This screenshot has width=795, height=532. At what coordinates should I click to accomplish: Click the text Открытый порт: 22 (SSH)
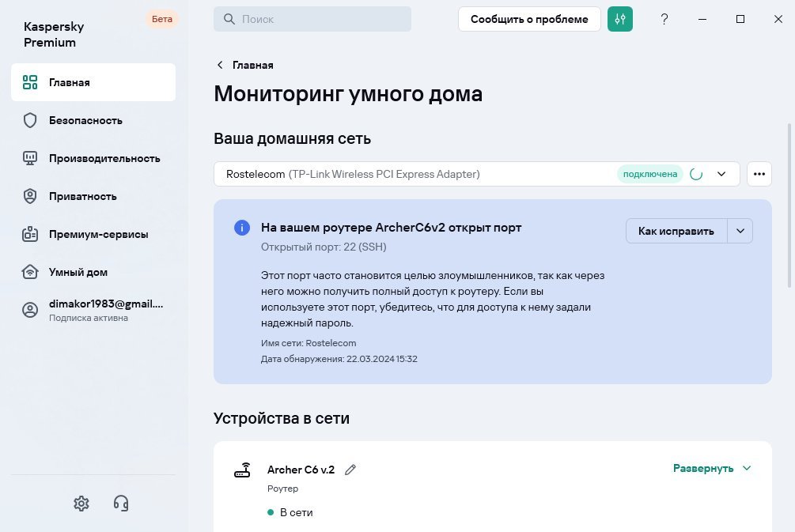click(324, 247)
